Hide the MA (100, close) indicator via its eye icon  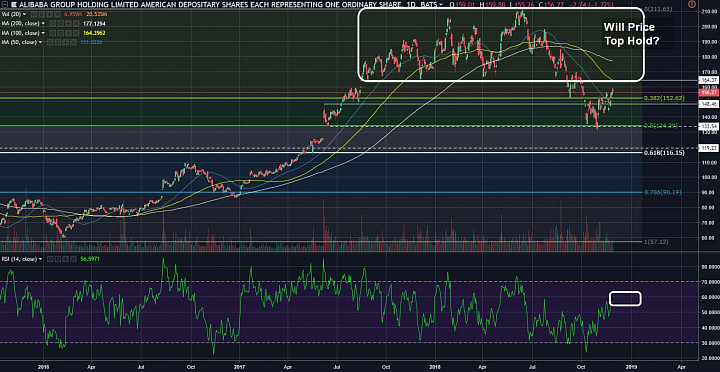tap(53, 33)
